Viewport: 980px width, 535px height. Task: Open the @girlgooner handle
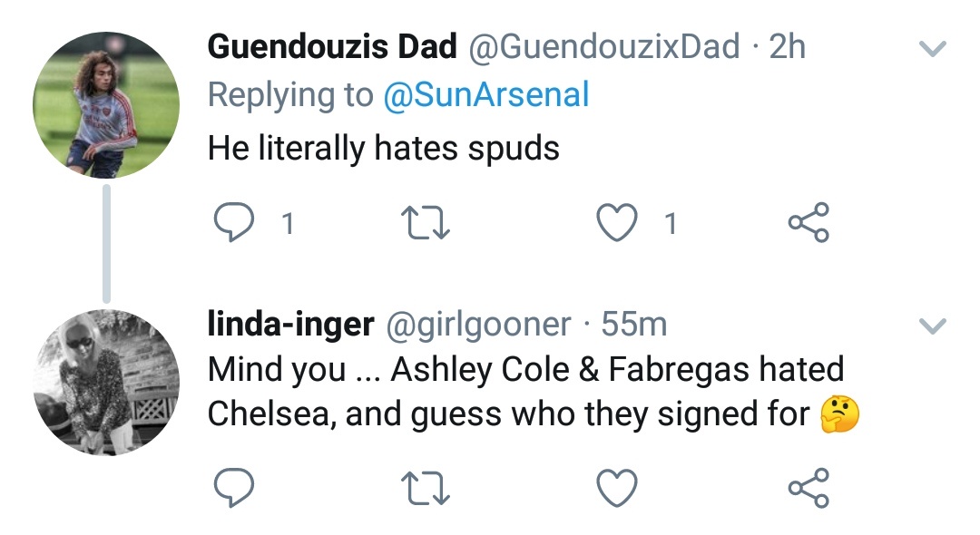479,323
